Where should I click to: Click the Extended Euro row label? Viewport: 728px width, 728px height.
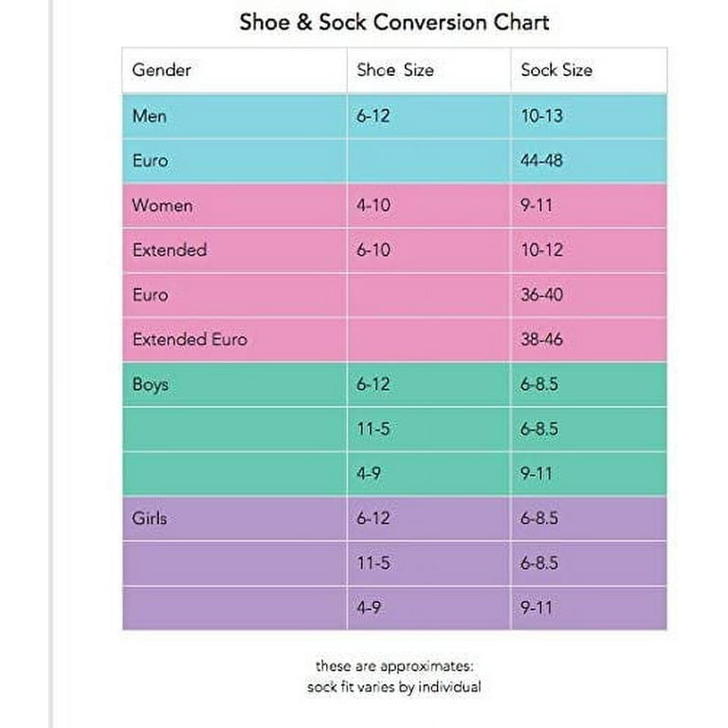click(190, 339)
